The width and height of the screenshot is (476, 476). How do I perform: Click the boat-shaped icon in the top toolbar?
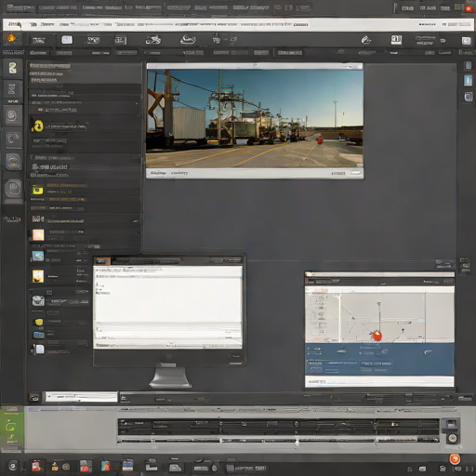tap(188, 39)
